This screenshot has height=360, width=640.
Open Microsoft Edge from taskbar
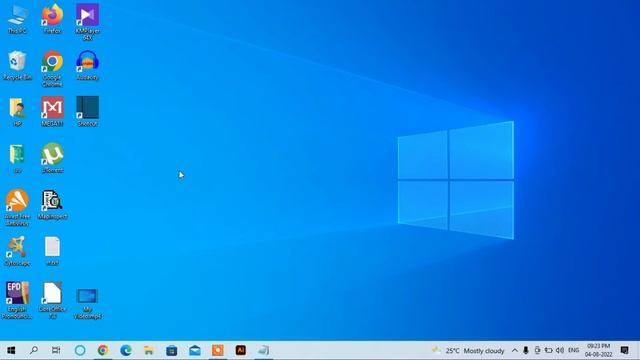pyautogui.click(x=126, y=350)
